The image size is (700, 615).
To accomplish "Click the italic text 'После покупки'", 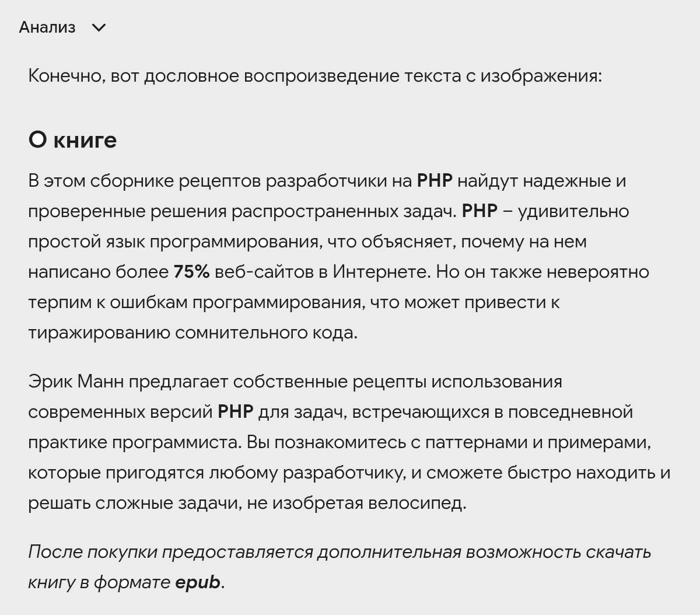I will click(x=92, y=552).
